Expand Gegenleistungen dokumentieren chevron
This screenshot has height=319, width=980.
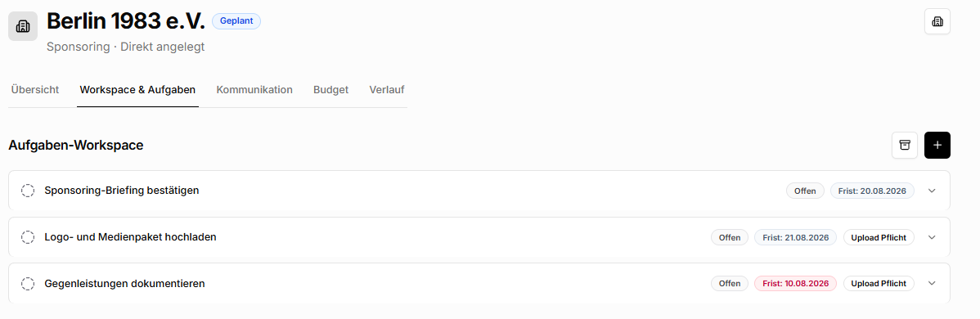tap(932, 283)
